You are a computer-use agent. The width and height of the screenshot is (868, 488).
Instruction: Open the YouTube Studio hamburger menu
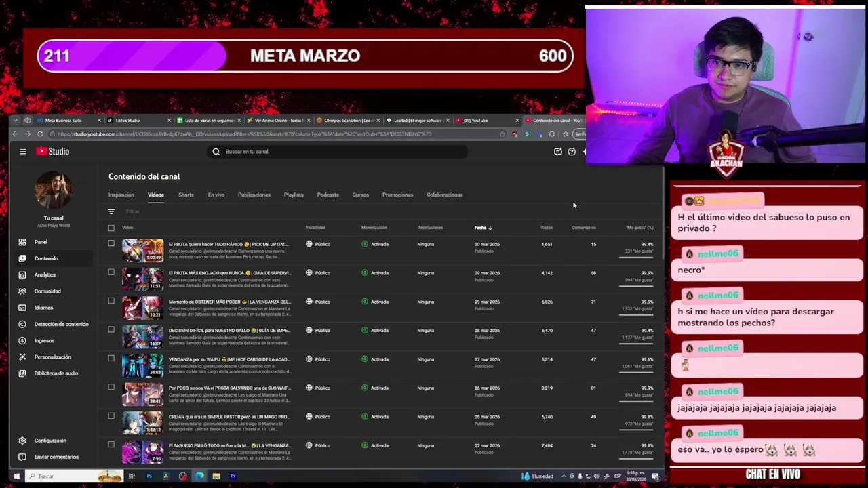click(22, 152)
